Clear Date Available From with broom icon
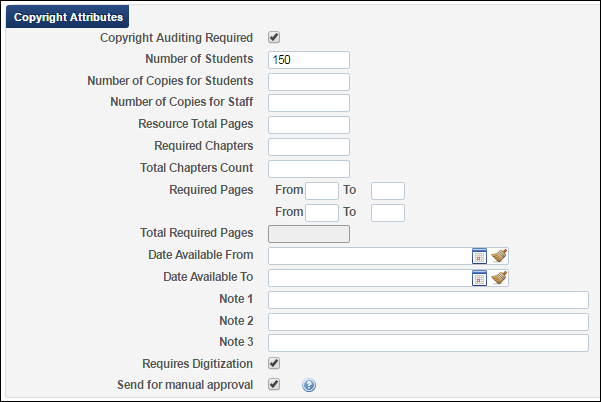The width and height of the screenshot is (601, 402). tap(499, 256)
